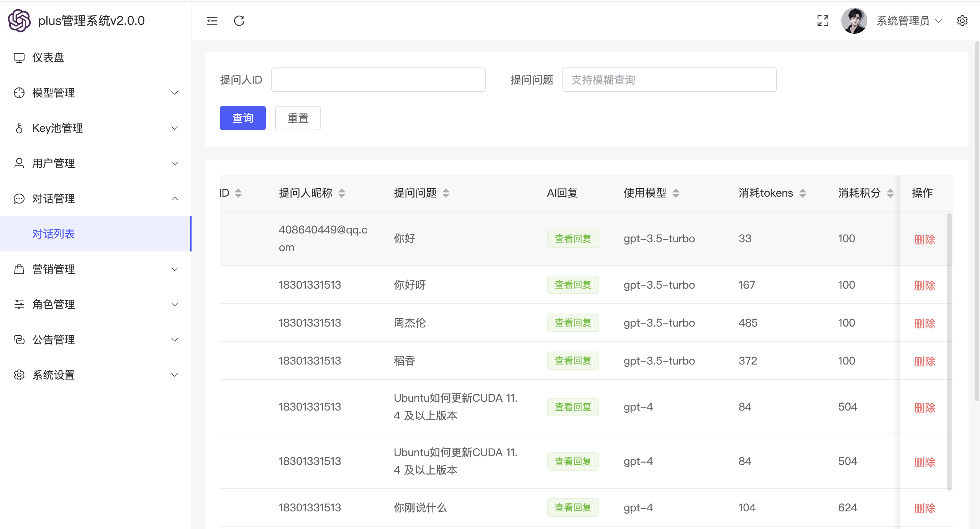Click the plus管理系统 logo icon
Image resolution: width=980 pixels, height=529 pixels.
[19, 21]
